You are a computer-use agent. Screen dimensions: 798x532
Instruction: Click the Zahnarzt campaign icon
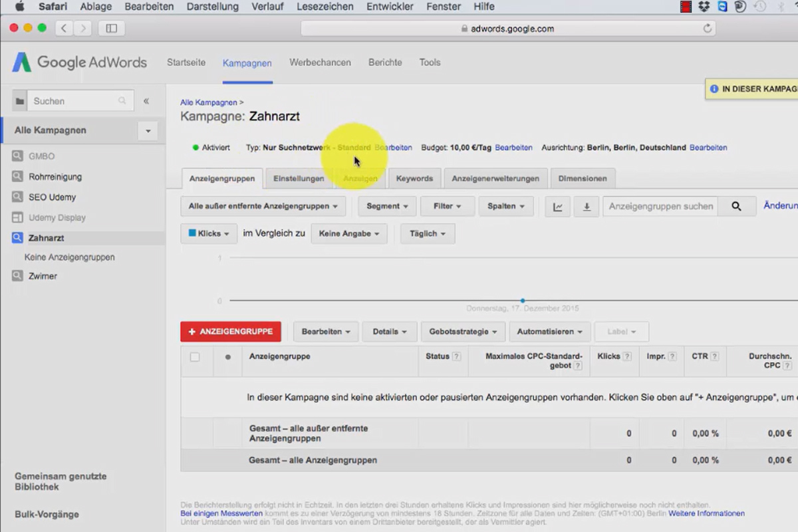17,237
